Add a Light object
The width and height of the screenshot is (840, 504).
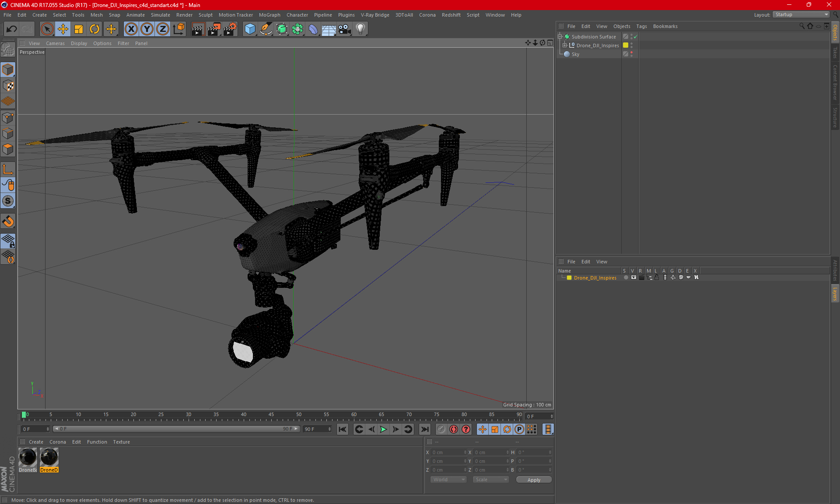(x=360, y=29)
